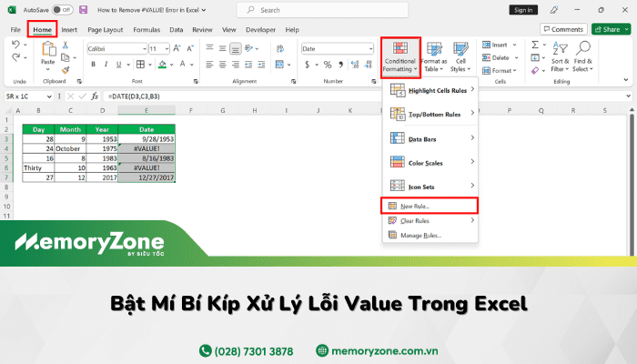
Task: Open the Home ribbon tab
Action: click(x=42, y=30)
